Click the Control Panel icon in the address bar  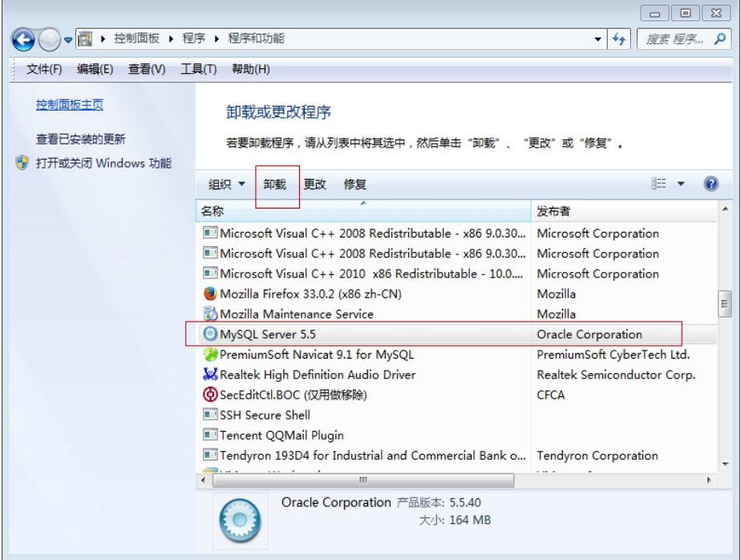point(85,39)
